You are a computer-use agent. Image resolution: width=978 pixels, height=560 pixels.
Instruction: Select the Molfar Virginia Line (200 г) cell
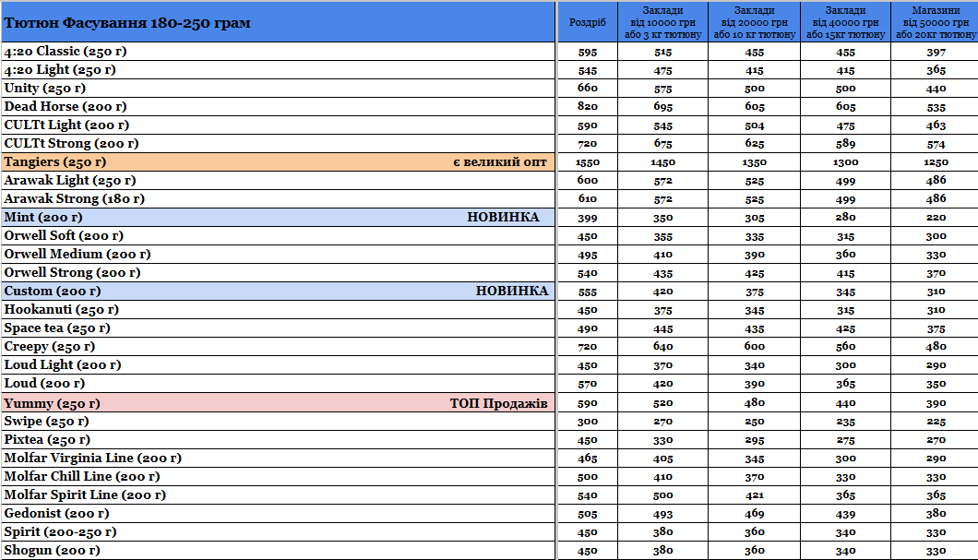pos(92,459)
